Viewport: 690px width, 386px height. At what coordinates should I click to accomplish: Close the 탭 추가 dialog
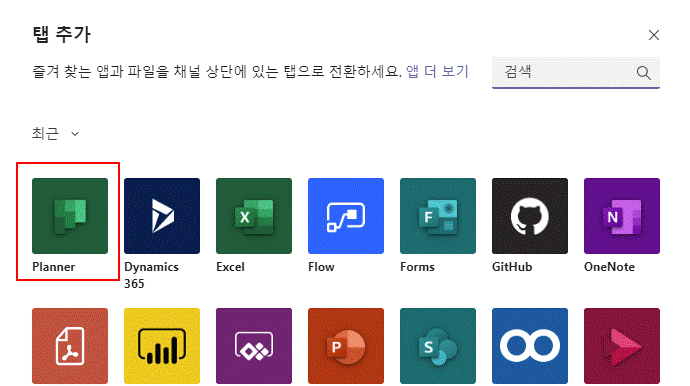pyautogui.click(x=653, y=35)
